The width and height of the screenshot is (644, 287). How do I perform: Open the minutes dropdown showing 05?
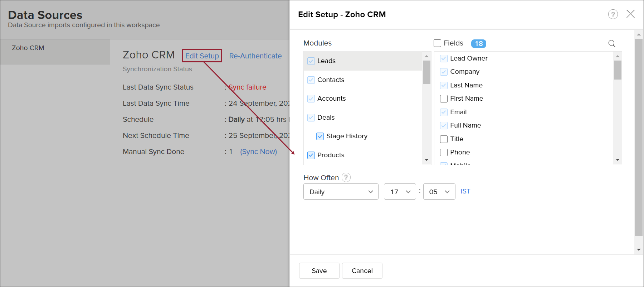(439, 192)
